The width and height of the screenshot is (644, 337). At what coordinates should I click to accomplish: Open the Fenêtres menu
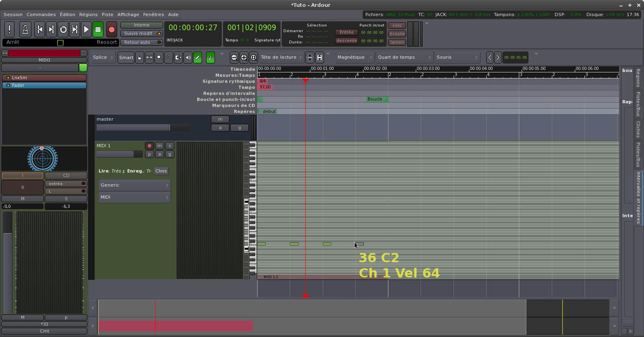tap(154, 14)
